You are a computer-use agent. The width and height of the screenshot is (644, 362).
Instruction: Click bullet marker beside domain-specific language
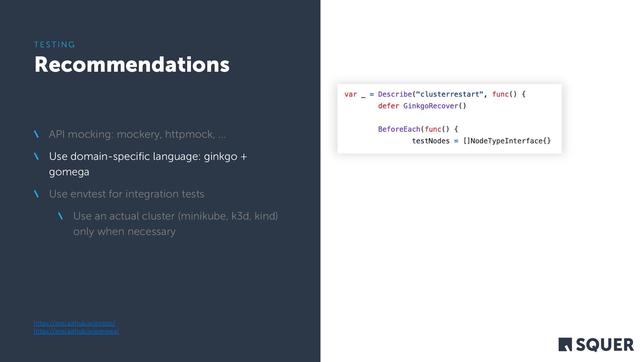(37, 157)
